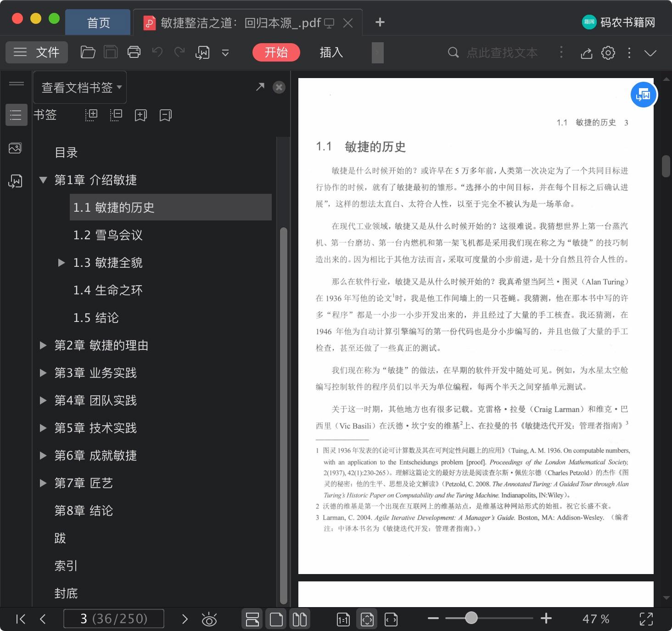The image size is (672, 631).
Task: Select the 插入 ribbon tab
Action: click(x=331, y=52)
